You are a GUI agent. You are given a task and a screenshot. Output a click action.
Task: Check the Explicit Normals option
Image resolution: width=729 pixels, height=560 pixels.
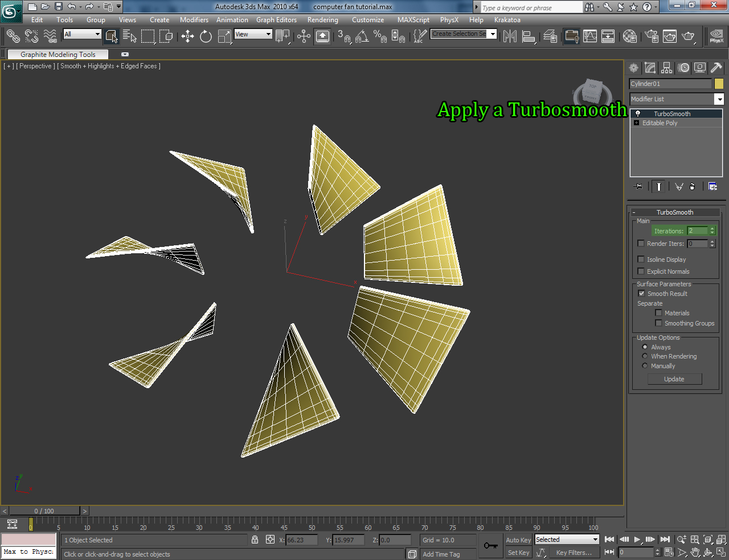(x=641, y=271)
